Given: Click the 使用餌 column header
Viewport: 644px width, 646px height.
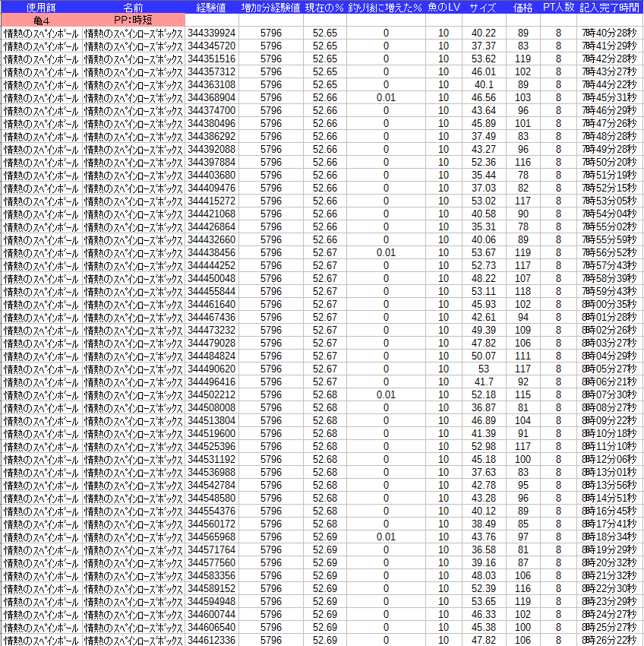Looking at the screenshot, I should tap(41, 7).
